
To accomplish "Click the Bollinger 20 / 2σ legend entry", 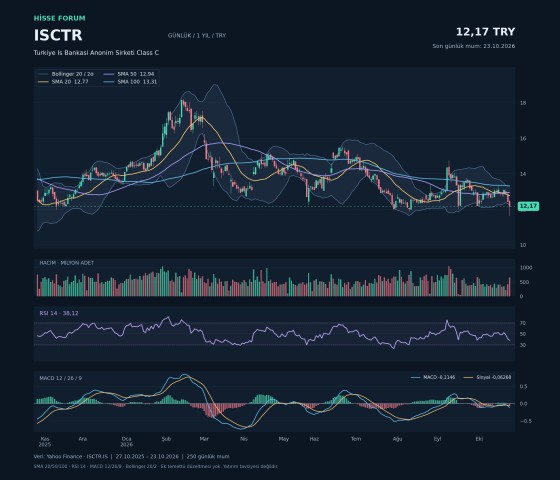I will [x=65, y=74].
